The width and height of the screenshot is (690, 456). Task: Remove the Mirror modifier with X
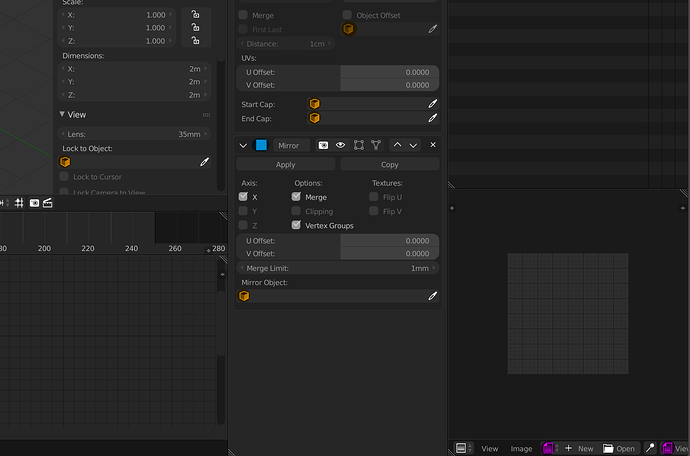(433, 145)
